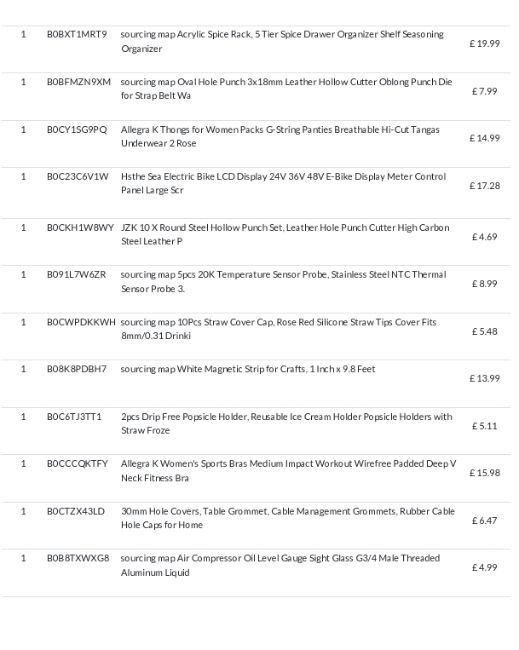519x650 pixels.
Task: Click the White Magnetic Strip item description
Action: point(248,369)
